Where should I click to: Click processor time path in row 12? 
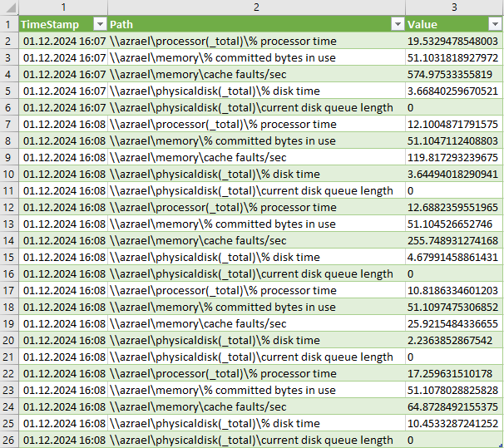tap(223, 208)
